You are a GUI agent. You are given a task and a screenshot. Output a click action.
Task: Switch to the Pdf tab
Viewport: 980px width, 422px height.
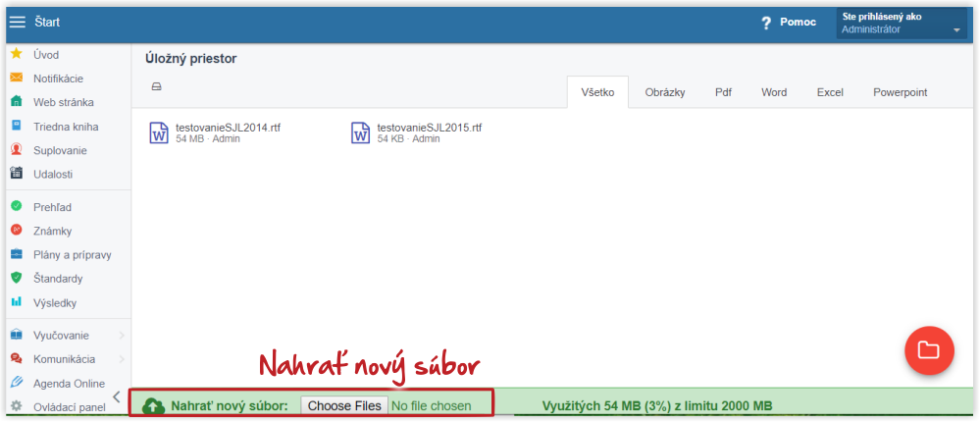click(723, 92)
